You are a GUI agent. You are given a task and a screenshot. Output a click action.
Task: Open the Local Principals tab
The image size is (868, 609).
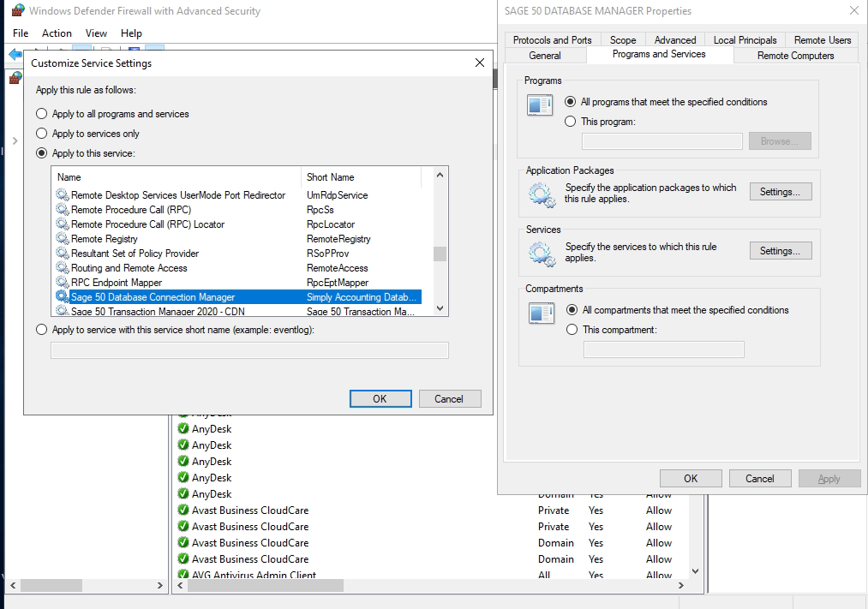tap(745, 39)
